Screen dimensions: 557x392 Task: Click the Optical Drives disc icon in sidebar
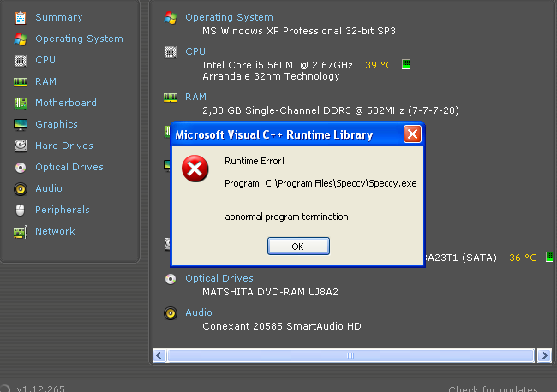(x=21, y=168)
